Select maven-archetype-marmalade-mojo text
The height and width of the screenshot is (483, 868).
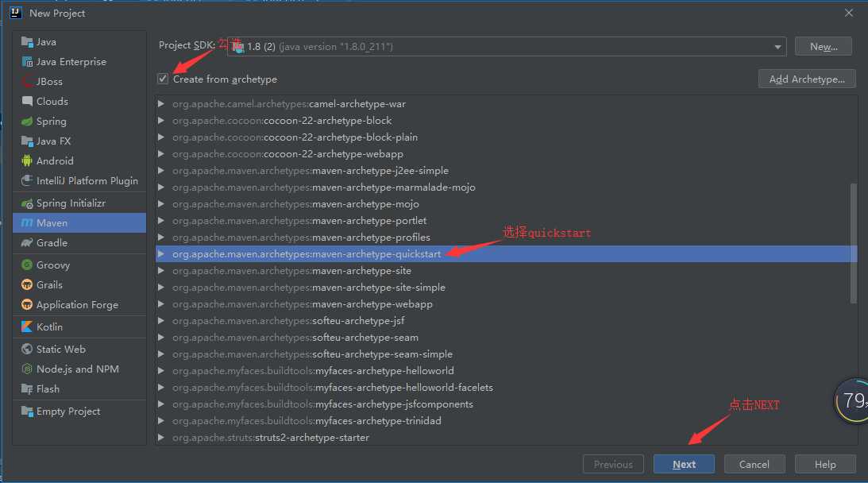pos(394,187)
